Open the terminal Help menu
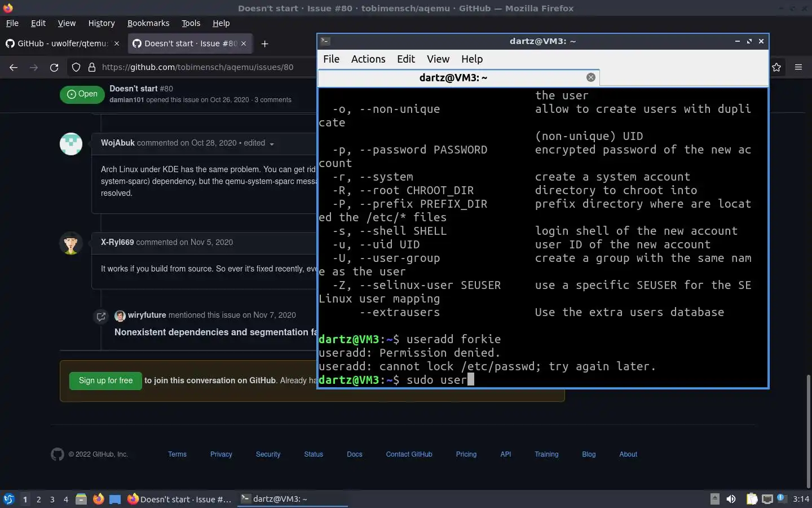Screen dimensions: 812x508 [x=472, y=59]
